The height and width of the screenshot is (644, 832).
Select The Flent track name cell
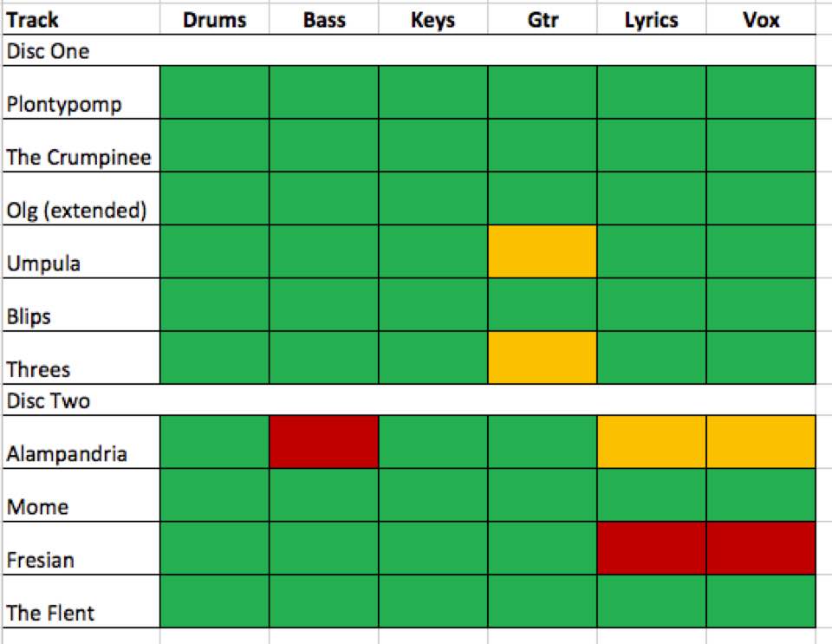coord(81,601)
